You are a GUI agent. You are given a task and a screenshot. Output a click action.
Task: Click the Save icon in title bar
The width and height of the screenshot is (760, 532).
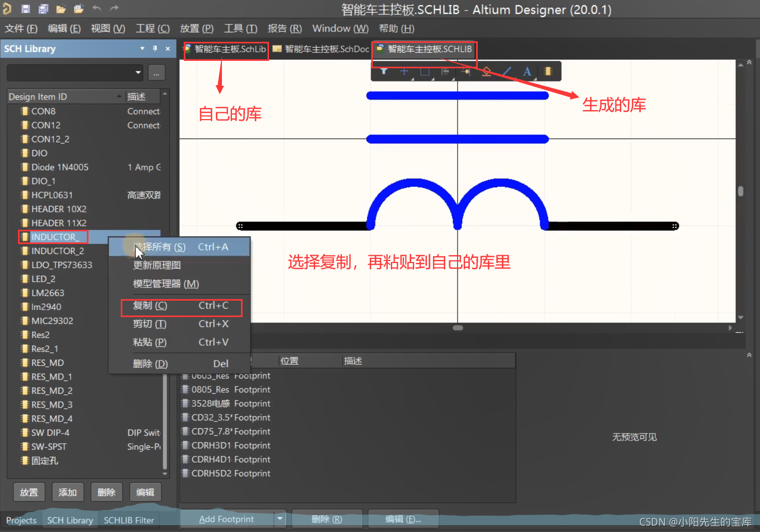25,8
